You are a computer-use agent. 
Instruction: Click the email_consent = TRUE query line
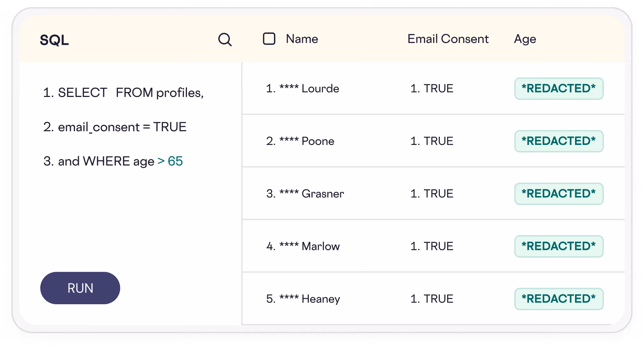115,127
